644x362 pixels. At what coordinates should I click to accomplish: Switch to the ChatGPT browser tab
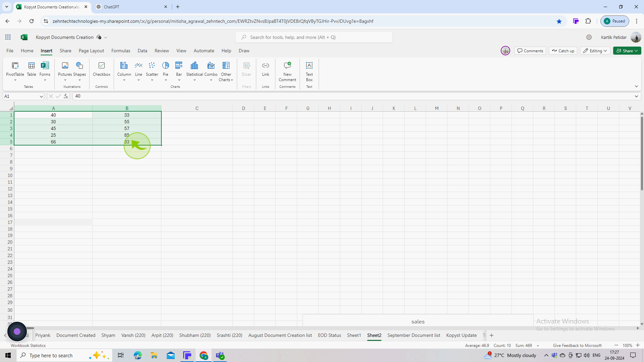pos(131,7)
